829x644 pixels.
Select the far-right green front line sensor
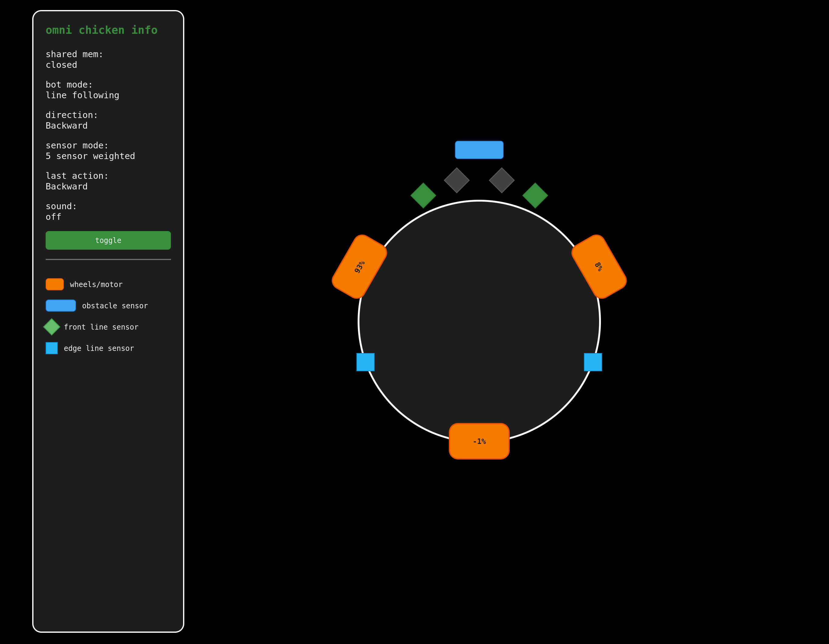pyautogui.click(x=535, y=196)
